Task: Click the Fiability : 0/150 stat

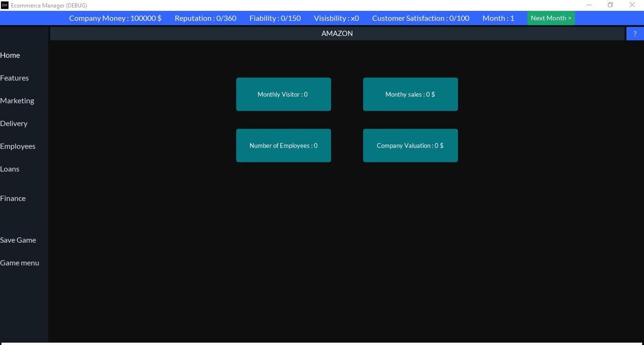Action: click(275, 18)
